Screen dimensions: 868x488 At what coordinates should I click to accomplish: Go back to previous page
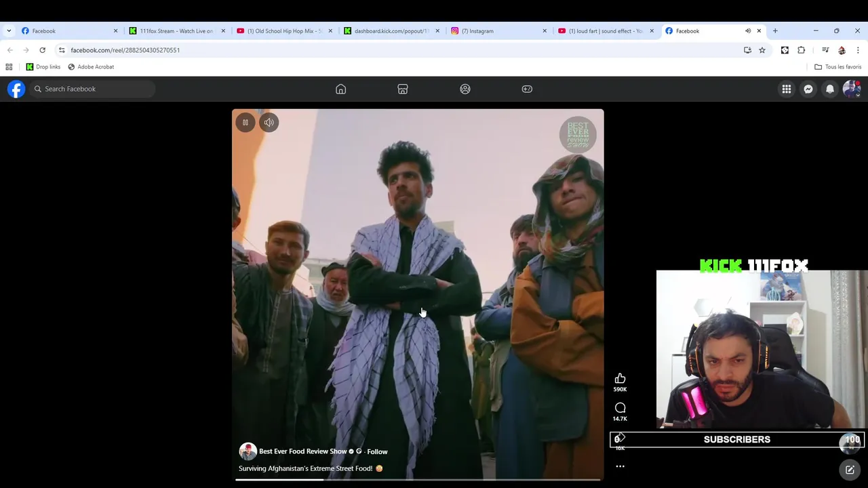tap(9, 50)
